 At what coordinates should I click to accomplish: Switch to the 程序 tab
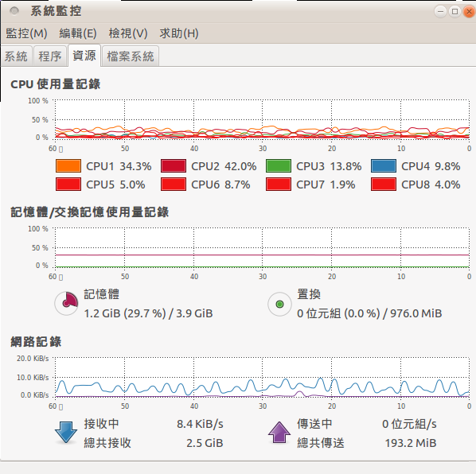(x=50, y=56)
